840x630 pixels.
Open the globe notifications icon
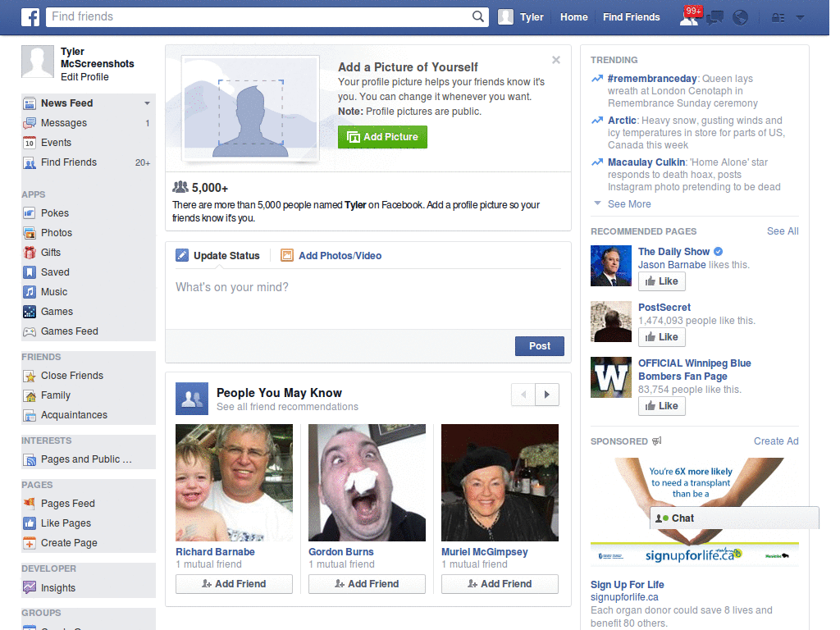tap(741, 18)
